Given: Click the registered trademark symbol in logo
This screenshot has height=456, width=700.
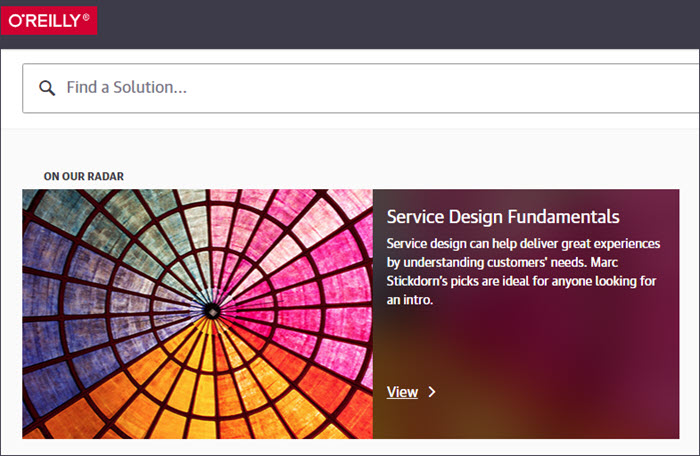Looking at the screenshot, I should pyautogui.click(x=86, y=17).
